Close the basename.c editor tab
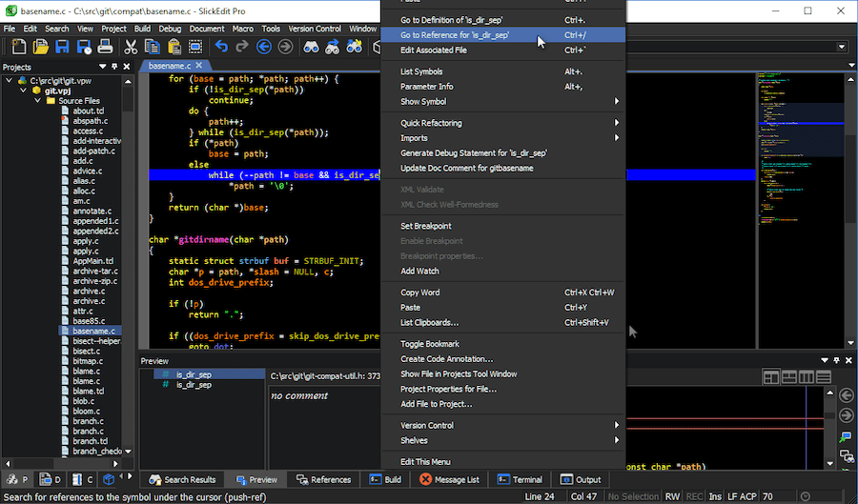The image size is (858, 504). click(199, 65)
